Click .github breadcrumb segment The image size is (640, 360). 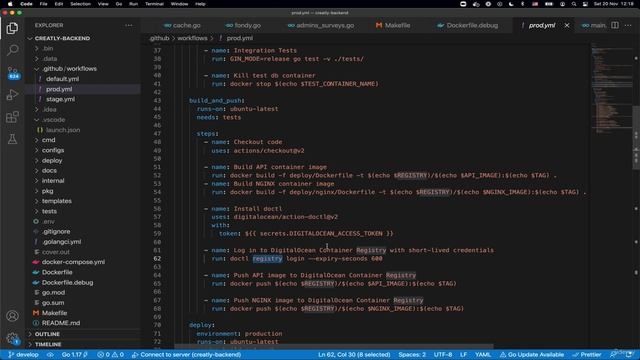tap(159, 38)
